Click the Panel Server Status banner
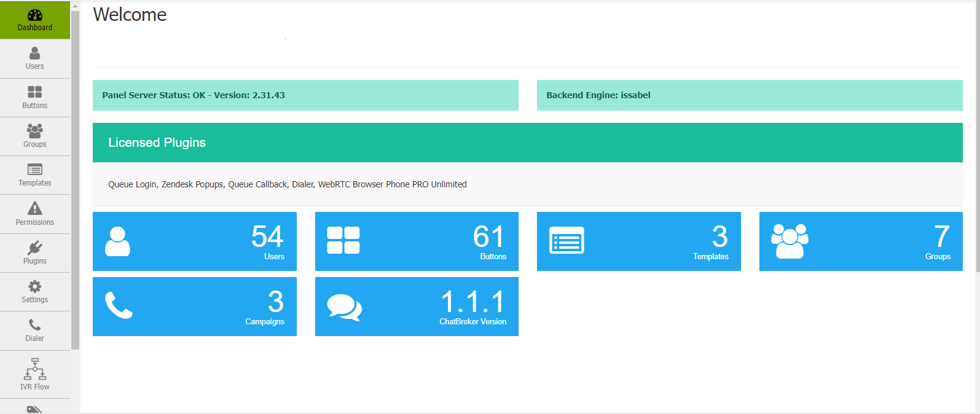This screenshot has height=414, width=980. [x=305, y=95]
